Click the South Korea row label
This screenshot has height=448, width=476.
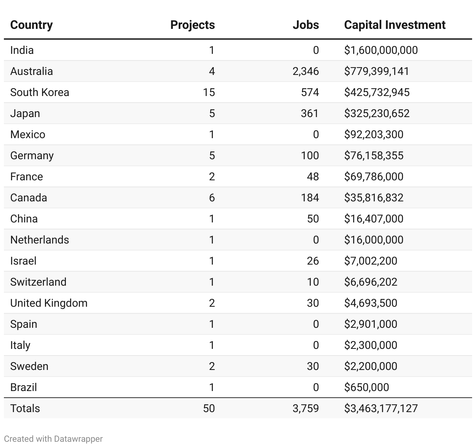pos(39,92)
